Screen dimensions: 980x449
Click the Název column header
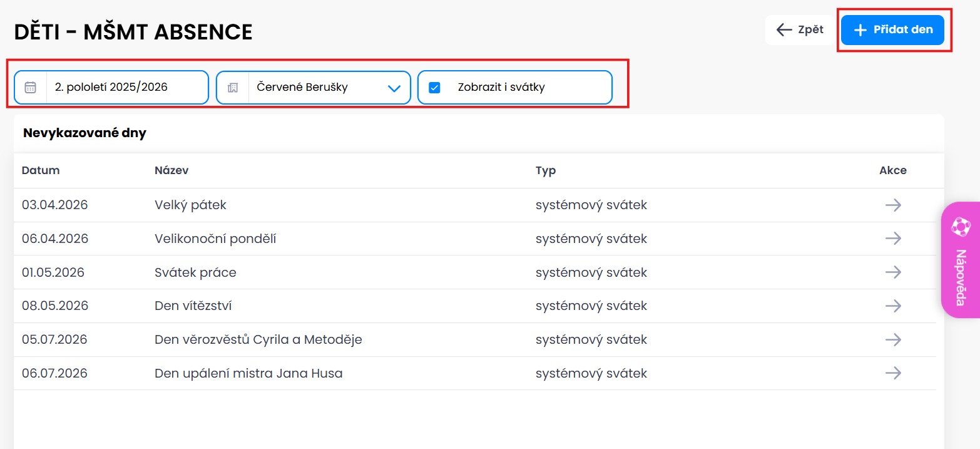171,170
